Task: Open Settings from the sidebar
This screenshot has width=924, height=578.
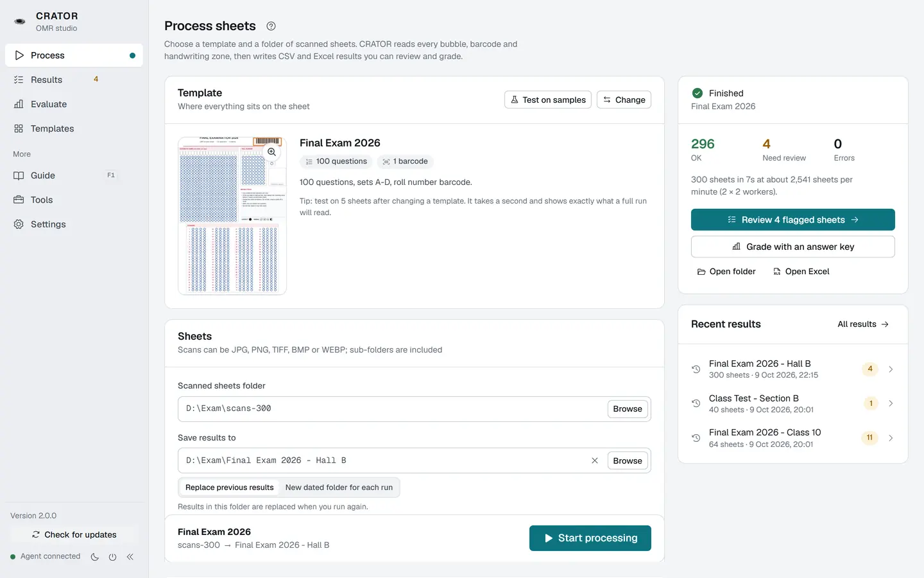Action: [x=74, y=224]
